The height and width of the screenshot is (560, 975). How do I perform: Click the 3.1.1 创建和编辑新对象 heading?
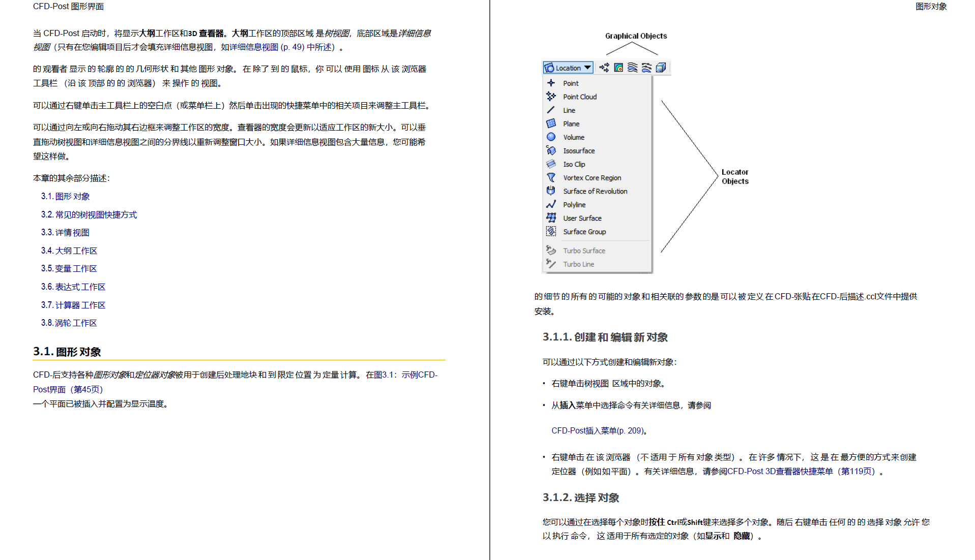point(605,337)
